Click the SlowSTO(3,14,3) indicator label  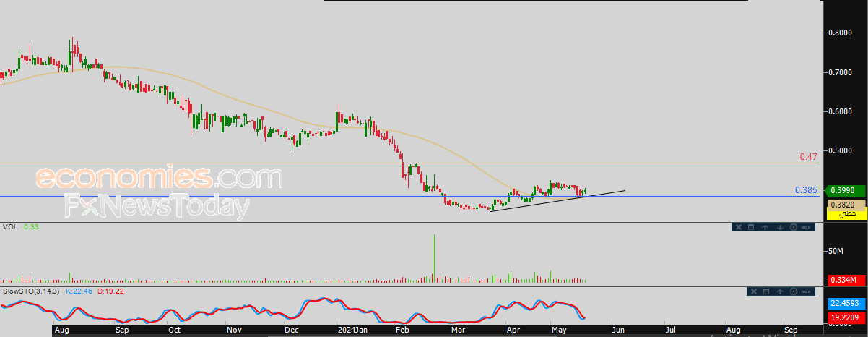tap(31, 291)
